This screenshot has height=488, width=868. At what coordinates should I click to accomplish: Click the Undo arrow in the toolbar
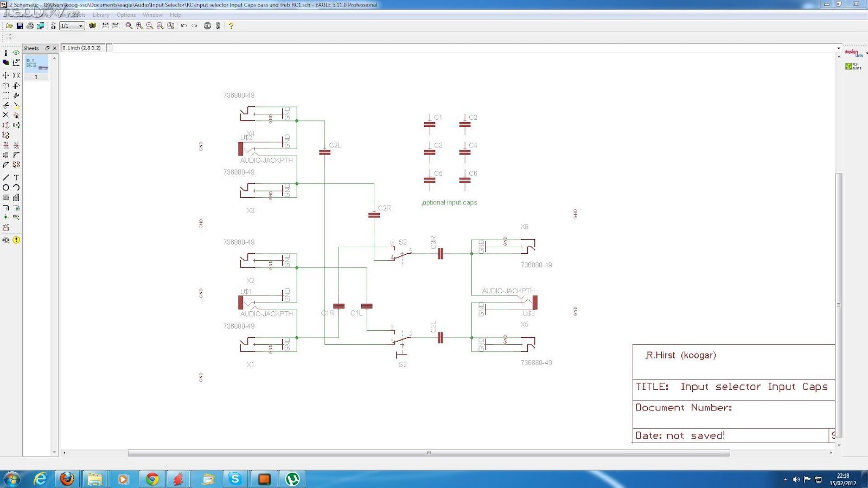coord(184,26)
